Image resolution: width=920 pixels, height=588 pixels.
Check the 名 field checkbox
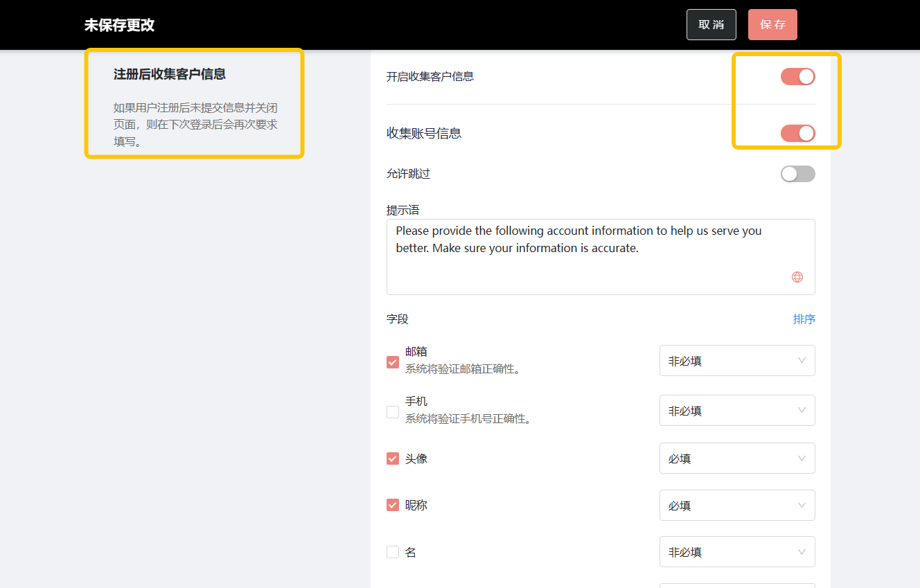pyautogui.click(x=393, y=552)
